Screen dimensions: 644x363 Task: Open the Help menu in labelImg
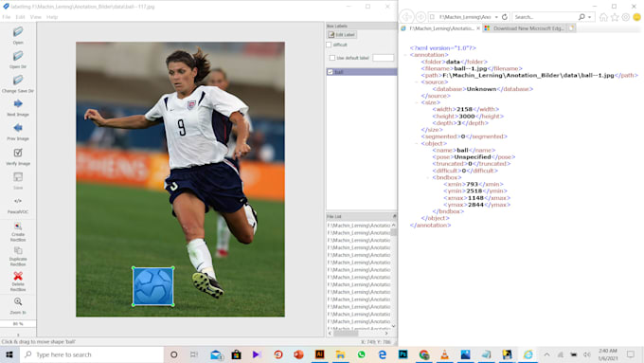tap(52, 17)
